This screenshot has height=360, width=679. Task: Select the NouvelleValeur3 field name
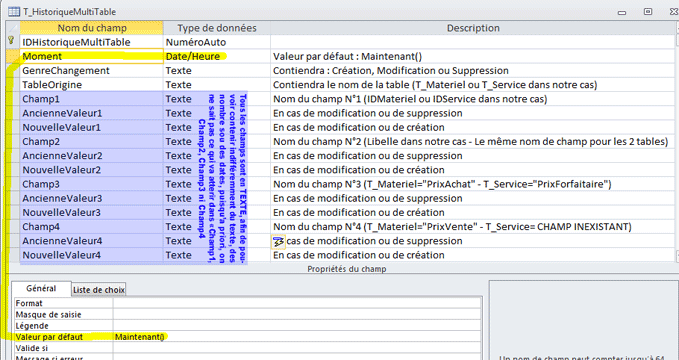point(92,212)
